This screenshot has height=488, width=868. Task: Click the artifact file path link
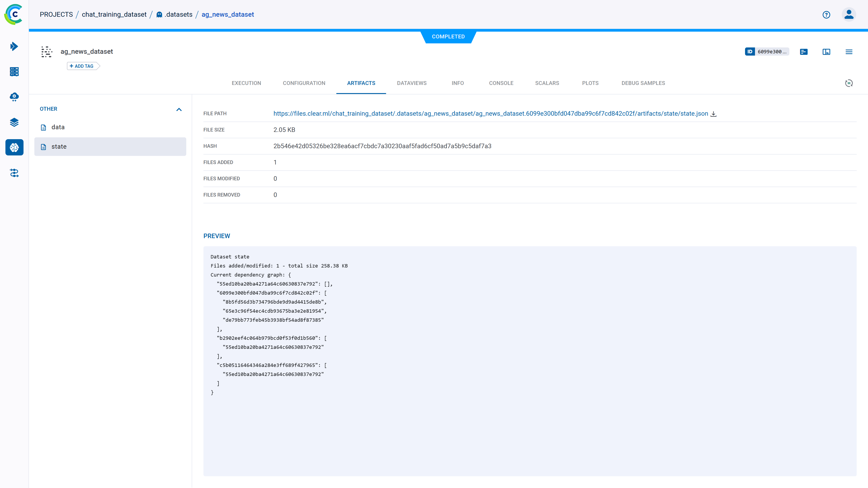click(490, 113)
